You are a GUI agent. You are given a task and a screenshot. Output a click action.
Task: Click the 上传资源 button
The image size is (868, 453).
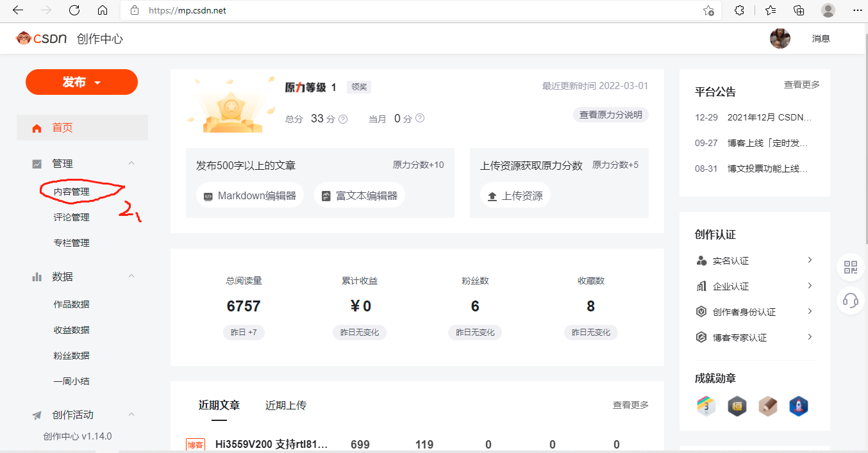[x=515, y=195]
